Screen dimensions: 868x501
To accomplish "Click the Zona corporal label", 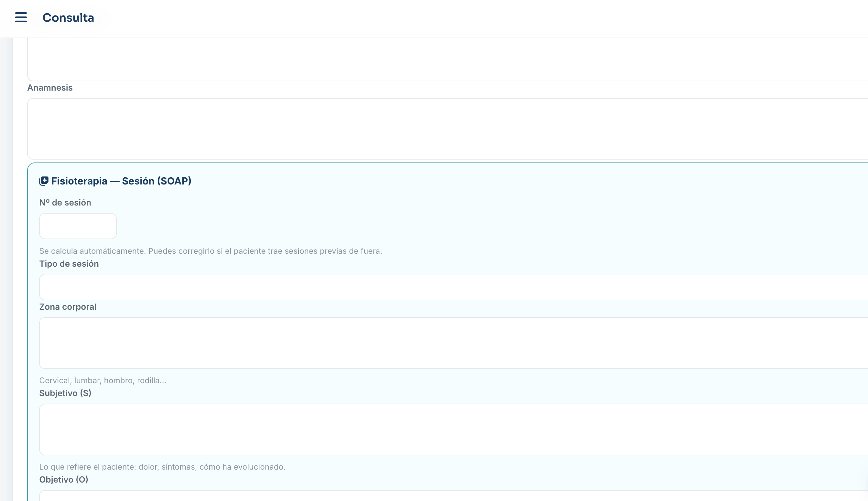I will [68, 306].
